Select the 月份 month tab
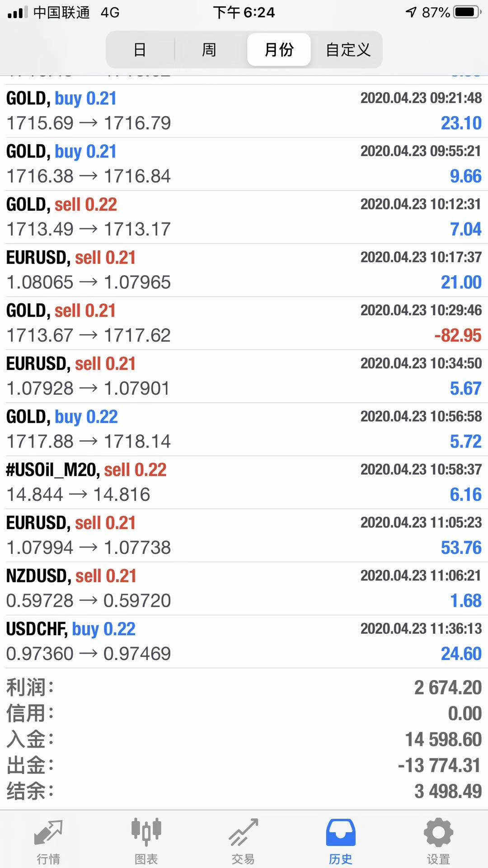The width and height of the screenshot is (488, 868). click(279, 49)
